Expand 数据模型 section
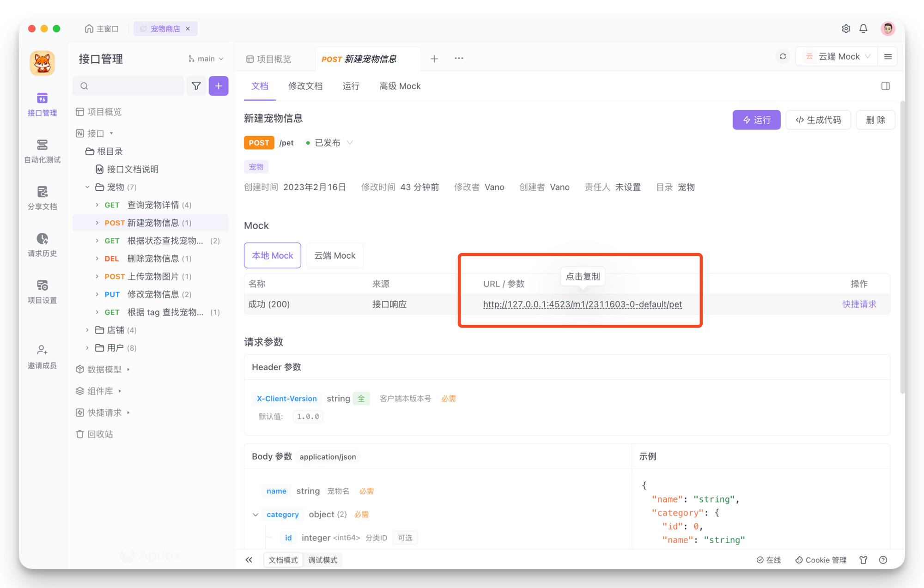This screenshot has width=924, height=588. click(x=128, y=370)
